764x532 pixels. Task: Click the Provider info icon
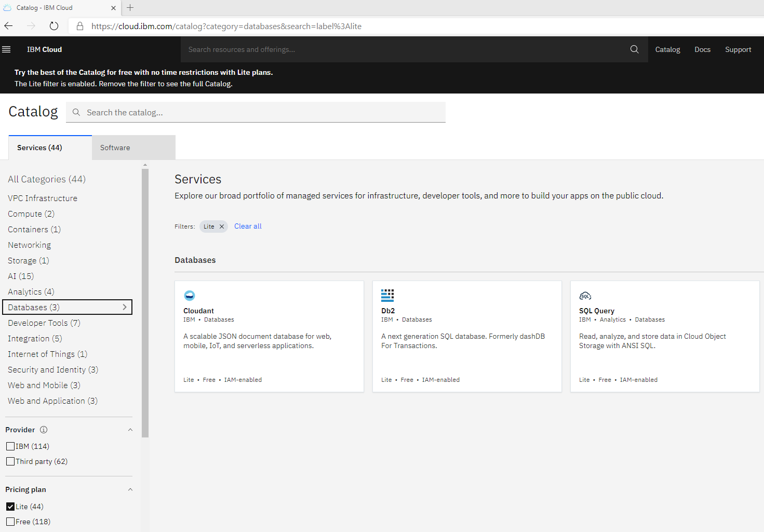point(44,430)
